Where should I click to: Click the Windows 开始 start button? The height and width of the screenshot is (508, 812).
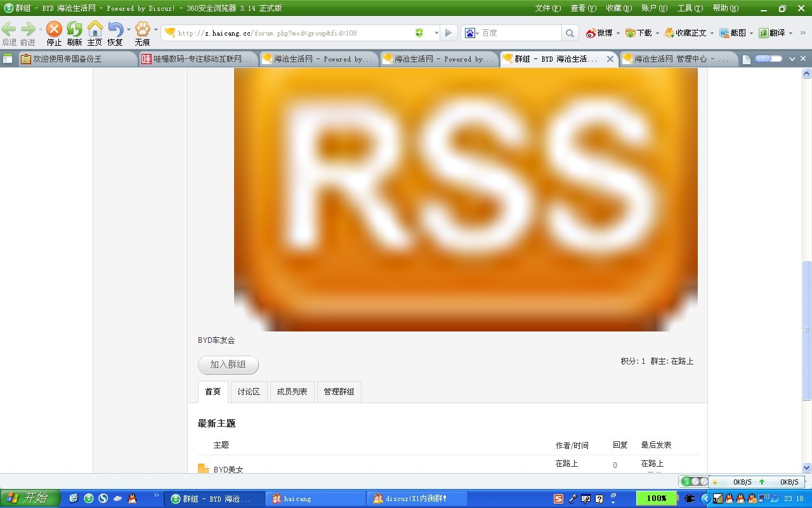[30, 498]
